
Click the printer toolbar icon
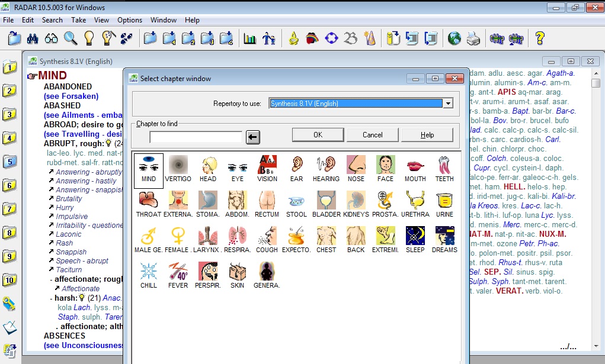pyautogui.click(x=473, y=38)
